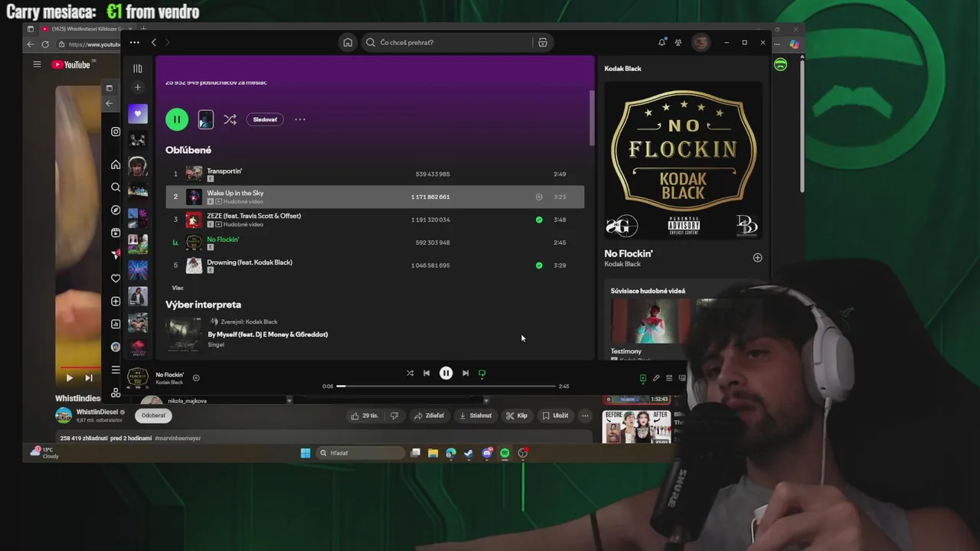Toggle shuffle beside the Sledovať button
980x551 pixels.
tap(230, 119)
